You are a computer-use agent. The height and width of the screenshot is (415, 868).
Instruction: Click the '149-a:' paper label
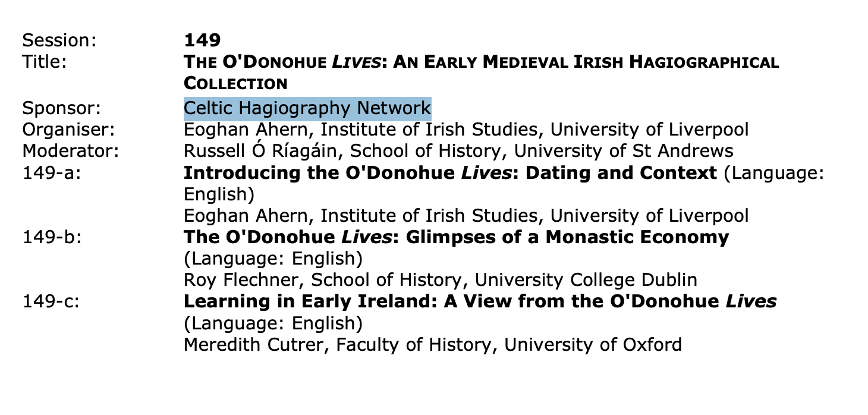pos(51,173)
